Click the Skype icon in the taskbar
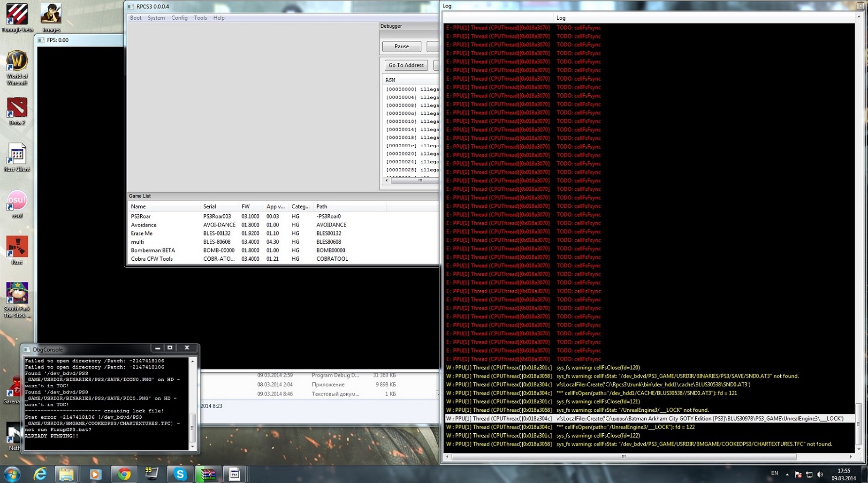The width and height of the screenshot is (868, 483). click(x=180, y=474)
